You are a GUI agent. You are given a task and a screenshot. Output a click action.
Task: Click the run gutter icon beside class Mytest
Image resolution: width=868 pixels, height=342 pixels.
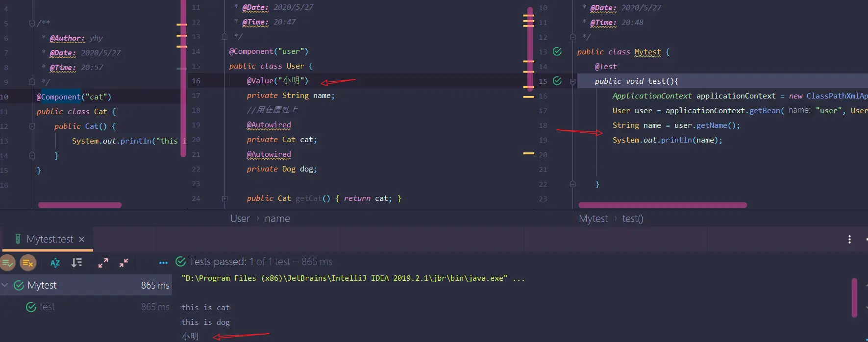pyautogui.click(x=557, y=51)
